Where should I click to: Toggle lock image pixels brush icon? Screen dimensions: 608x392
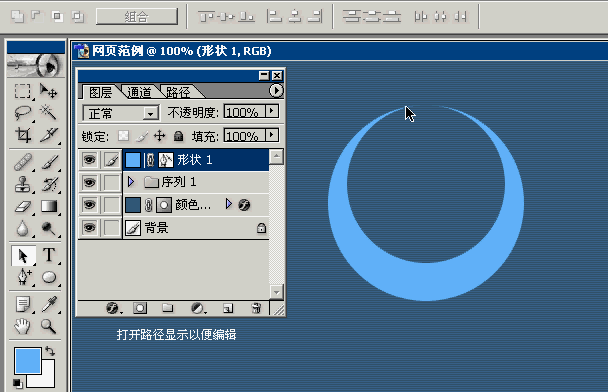pyautogui.click(x=142, y=136)
